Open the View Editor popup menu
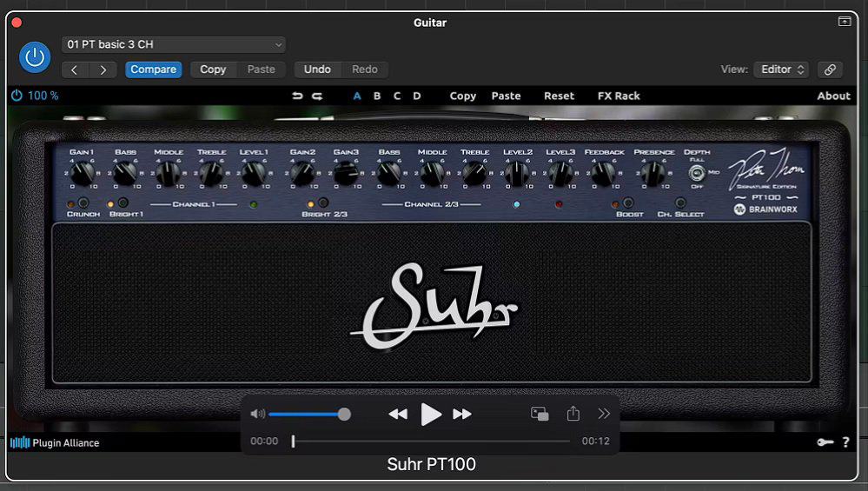The height and width of the screenshot is (491, 868). [781, 70]
